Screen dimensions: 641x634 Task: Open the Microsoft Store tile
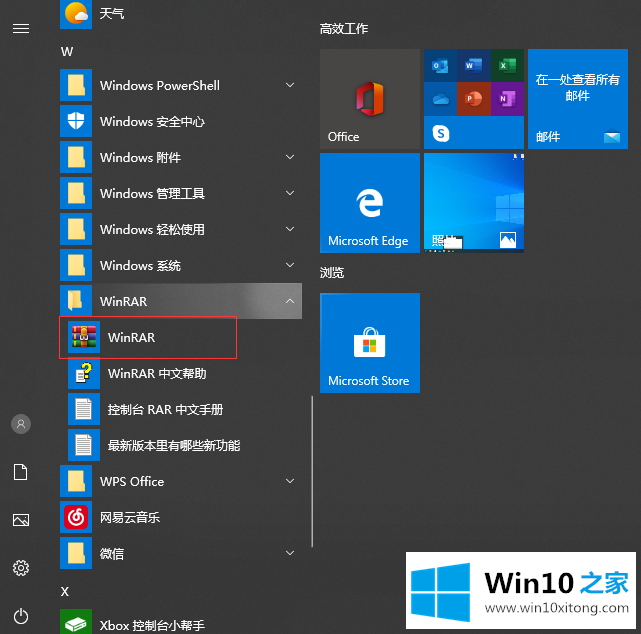370,343
